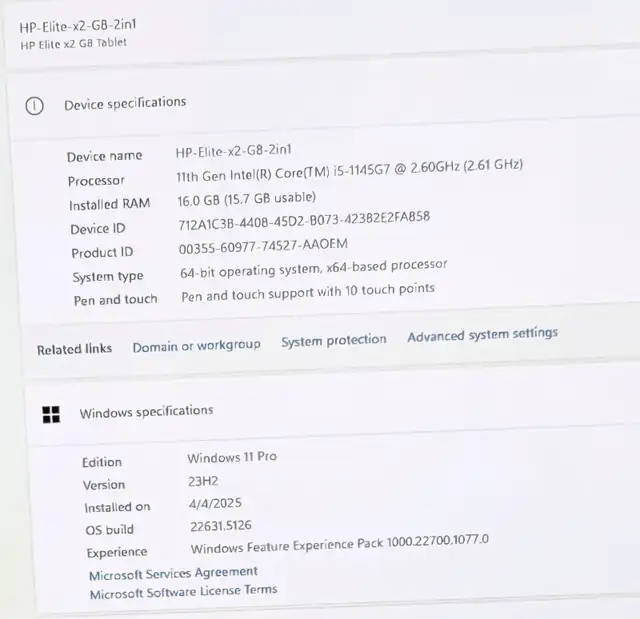640x619 pixels.
Task: Collapse the Device specifications section header
Action: point(322,103)
